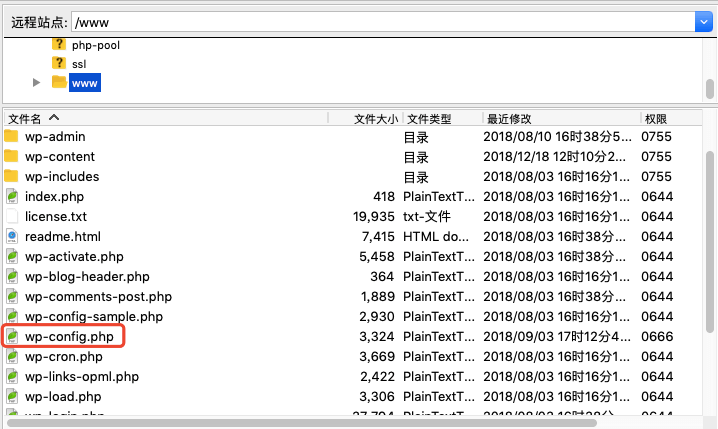Click the 7,415 size of readme.html

point(378,237)
